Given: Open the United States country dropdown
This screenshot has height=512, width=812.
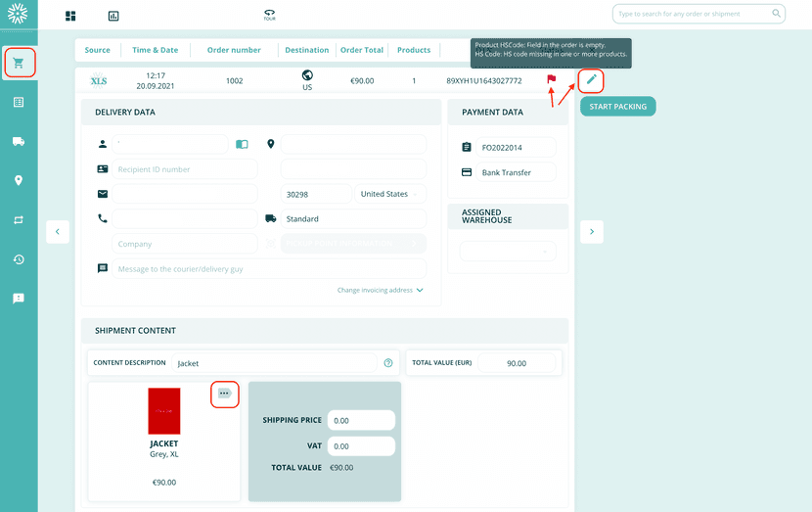Looking at the screenshot, I should coord(390,194).
